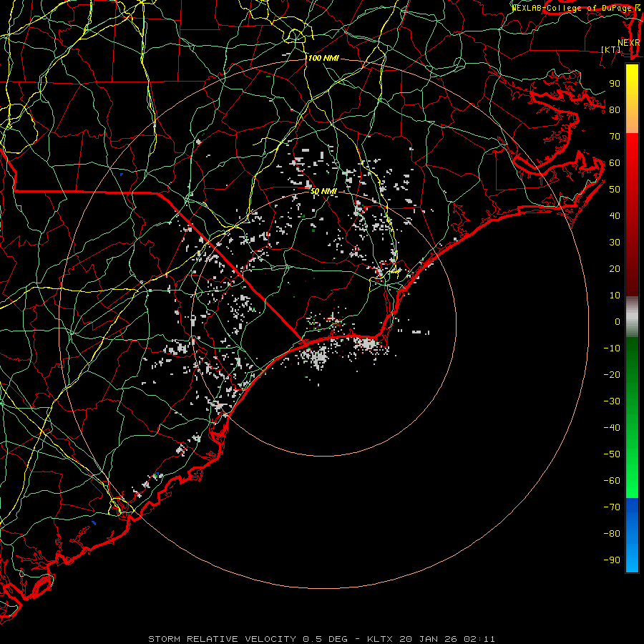Screen dimensions: 644x644
Task: Click the "20 JAN 26 02:11" timestamp
Action: [x=447, y=639]
